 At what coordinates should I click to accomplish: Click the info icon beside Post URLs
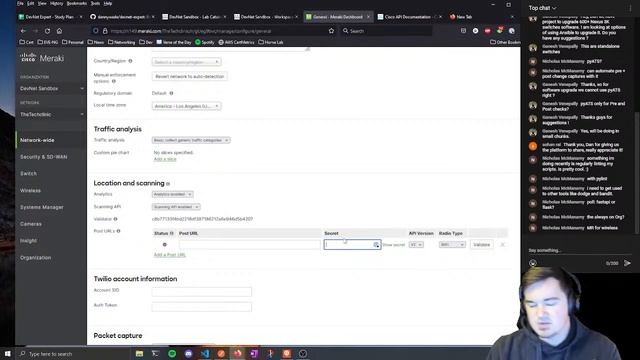[x=118, y=231]
